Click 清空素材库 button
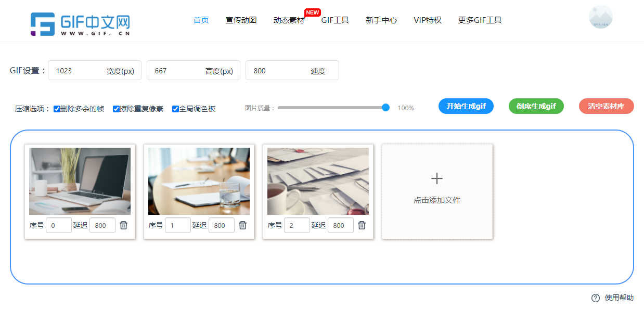 (607, 106)
